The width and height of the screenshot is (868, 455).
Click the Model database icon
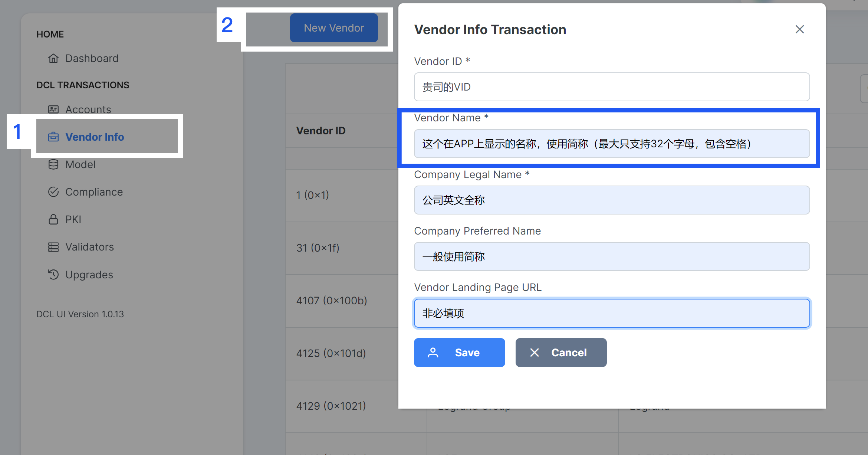pos(53,164)
